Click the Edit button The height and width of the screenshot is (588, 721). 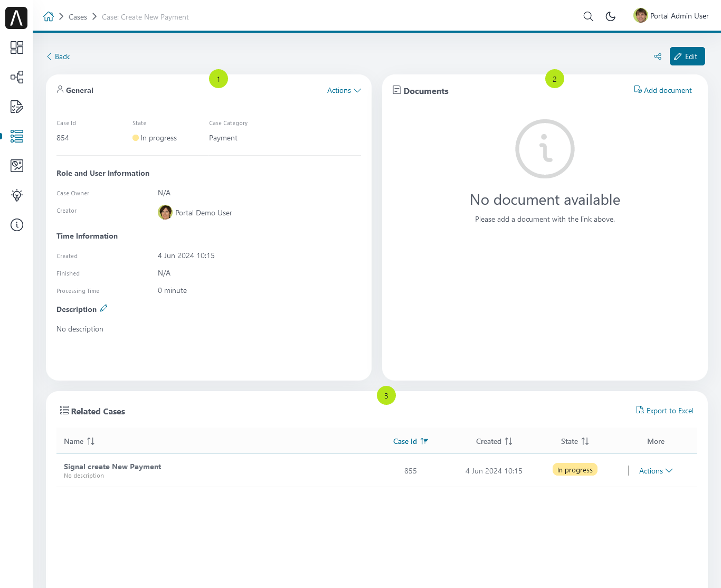pos(687,56)
